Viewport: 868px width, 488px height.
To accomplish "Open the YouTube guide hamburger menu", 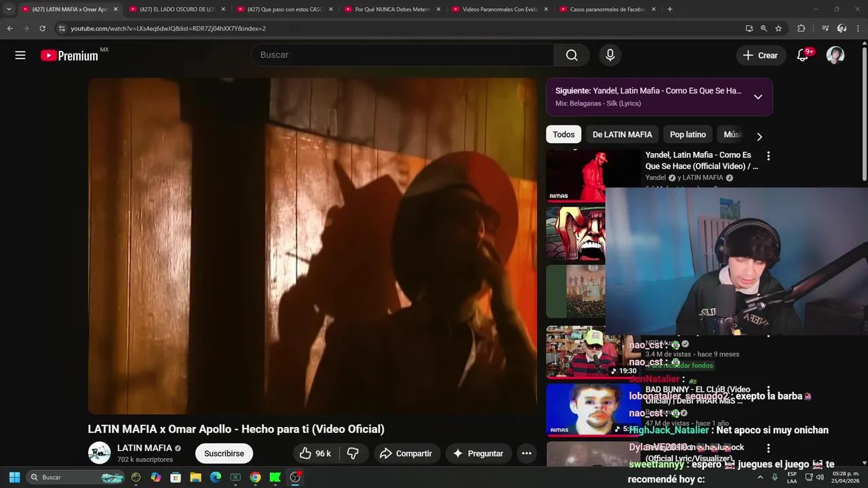I will [20, 56].
